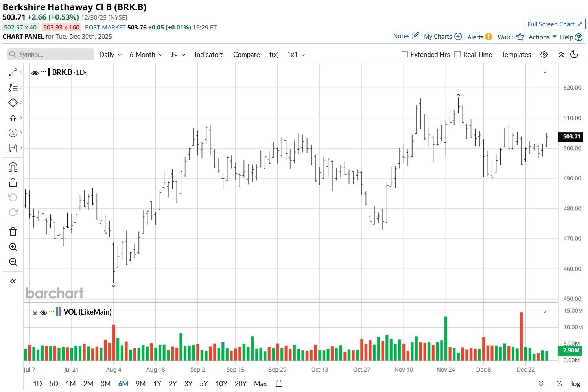588x392 pixels.
Task: Open the Help question mark icon
Action: 579,37
